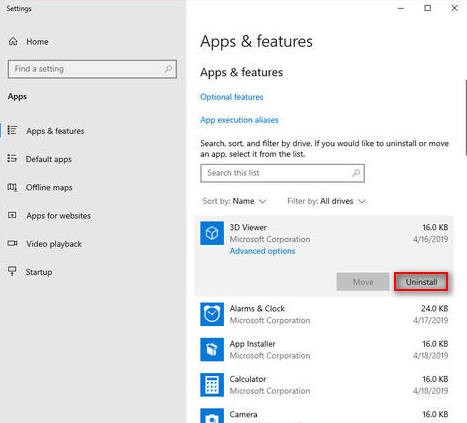This screenshot has height=423, width=467.
Task: Select the Alarms & Clock entry
Action: click(324, 314)
